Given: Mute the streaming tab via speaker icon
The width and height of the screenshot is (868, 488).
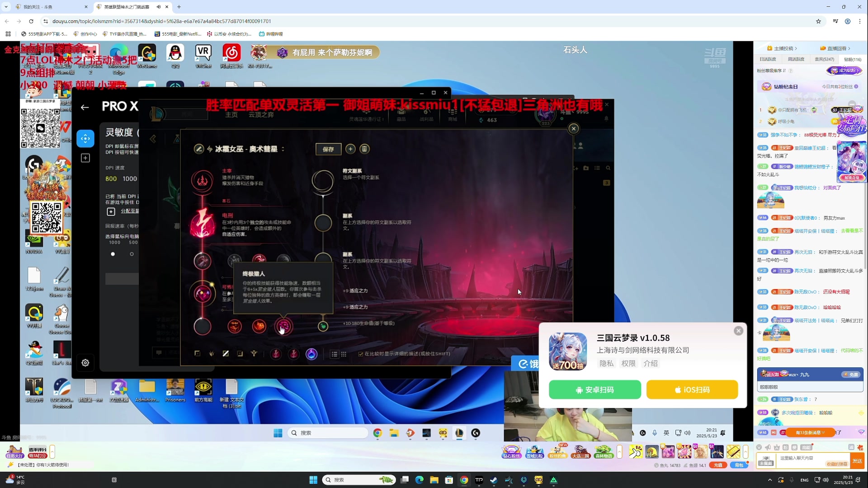Looking at the screenshot, I should click(x=159, y=7).
